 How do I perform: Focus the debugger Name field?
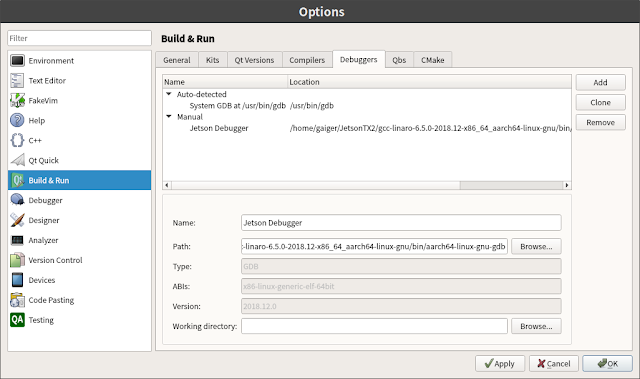coord(401,223)
